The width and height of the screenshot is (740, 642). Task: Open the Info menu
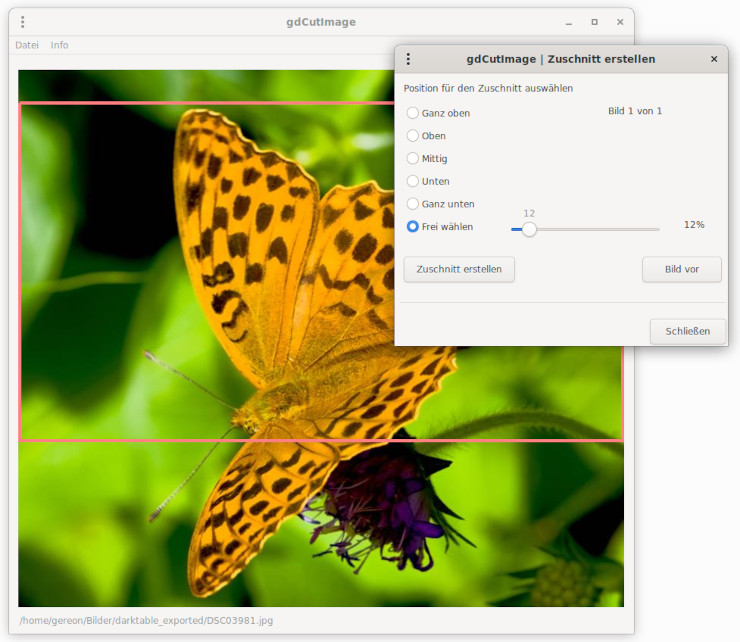coord(60,45)
